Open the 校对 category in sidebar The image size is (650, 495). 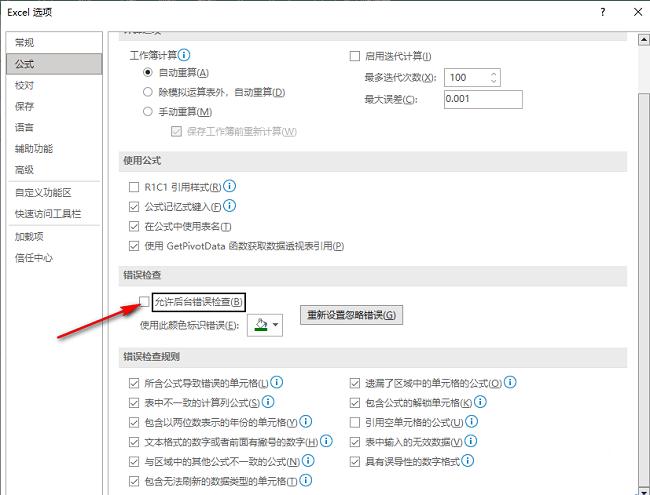pyautogui.click(x=24, y=85)
